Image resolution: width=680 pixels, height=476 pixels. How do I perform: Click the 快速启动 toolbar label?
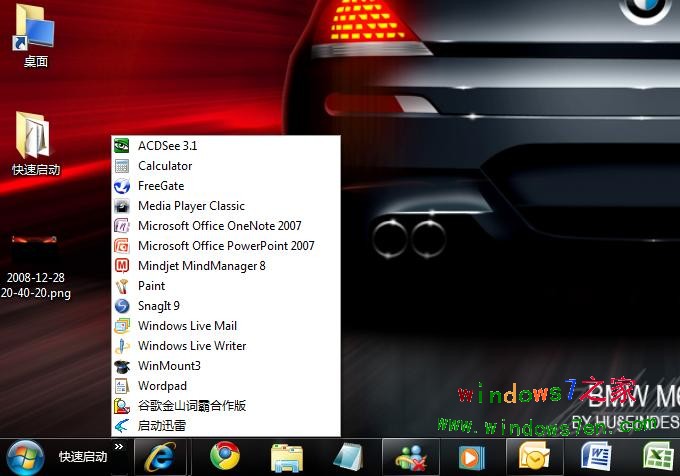click(82, 457)
